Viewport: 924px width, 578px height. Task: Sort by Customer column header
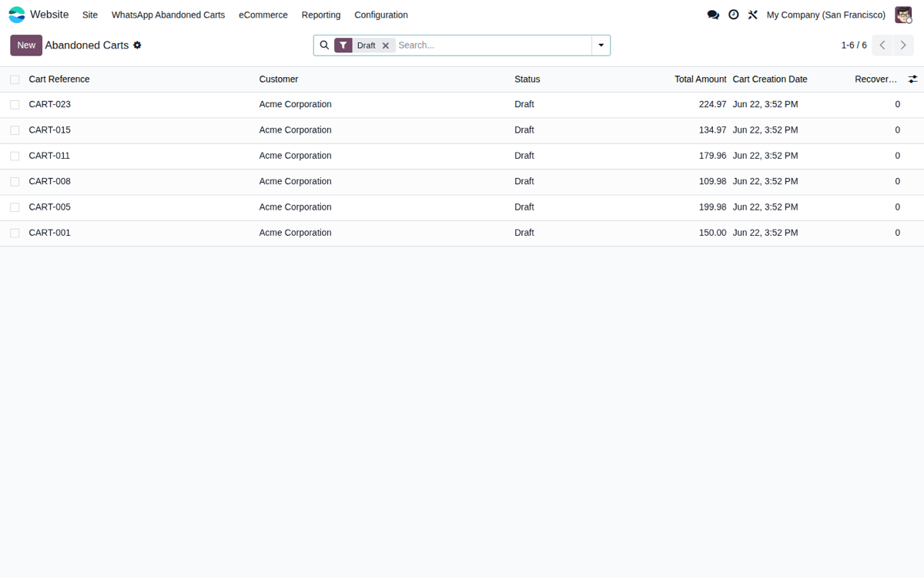pyautogui.click(x=279, y=79)
